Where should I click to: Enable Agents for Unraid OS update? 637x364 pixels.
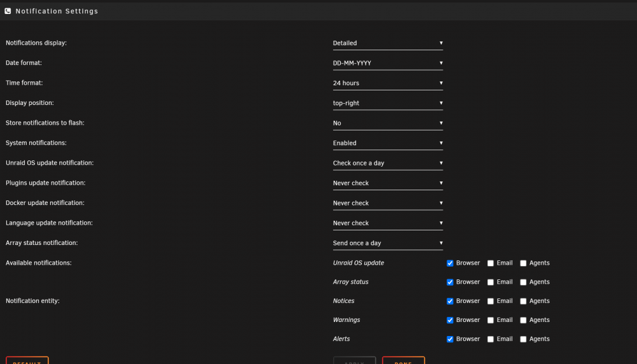pos(523,263)
